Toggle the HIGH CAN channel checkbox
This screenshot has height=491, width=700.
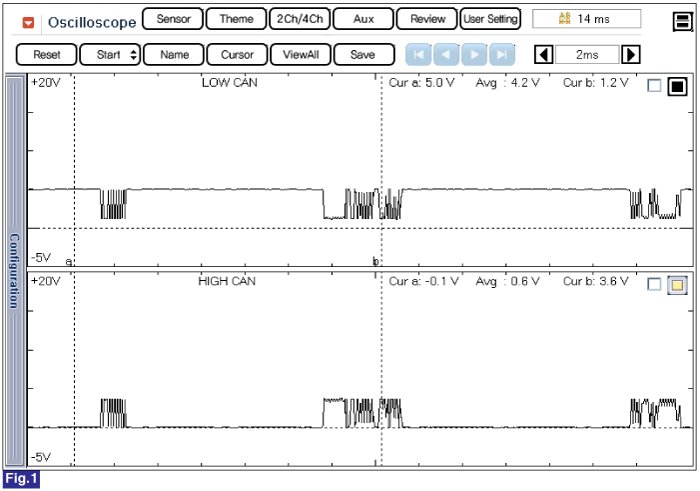[654, 284]
